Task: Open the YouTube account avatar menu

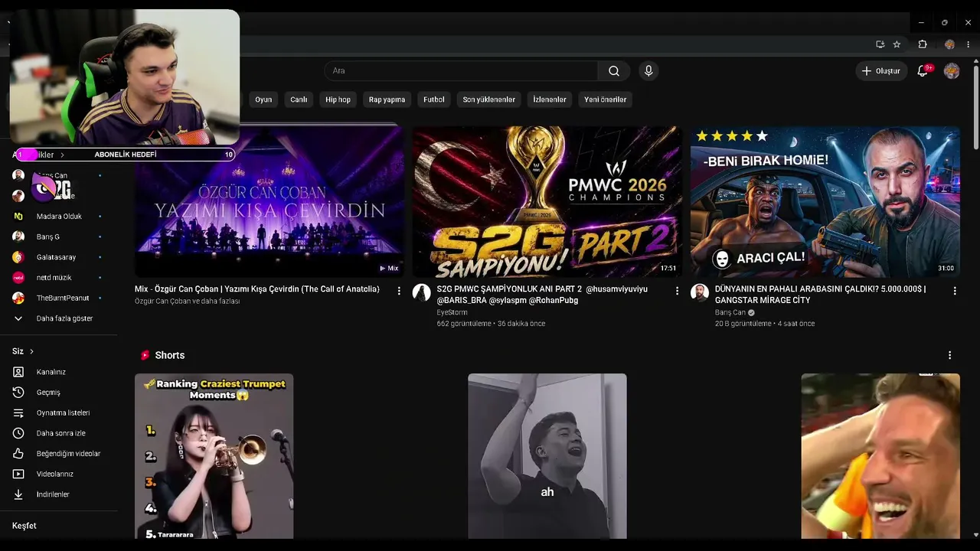Action: [952, 71]
